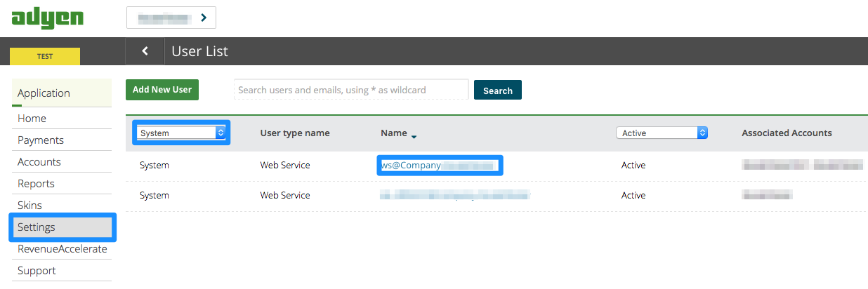Navigate to Skins in the sidebar
Screen dimensions: 868x289
pos(30,206)
